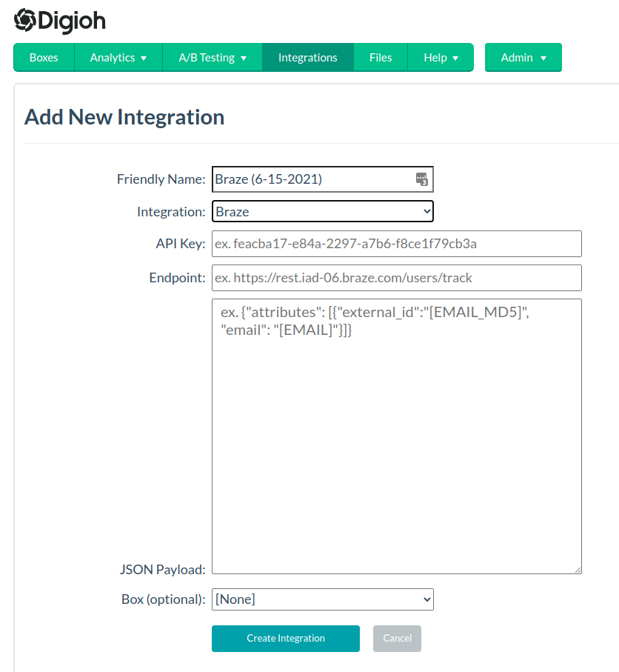This screenshot has width=619, height=672.
Task: Click the Cancel button
Action: click(x=397, y=639)
